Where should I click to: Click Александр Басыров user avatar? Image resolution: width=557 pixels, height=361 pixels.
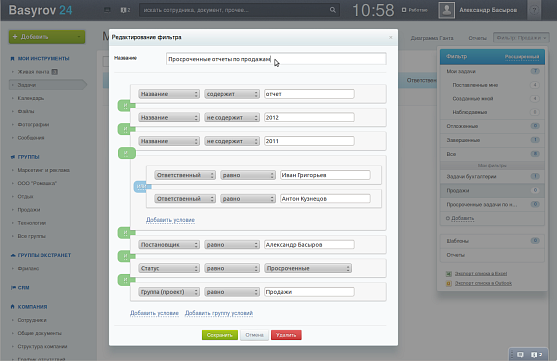[x=447, y=10]
